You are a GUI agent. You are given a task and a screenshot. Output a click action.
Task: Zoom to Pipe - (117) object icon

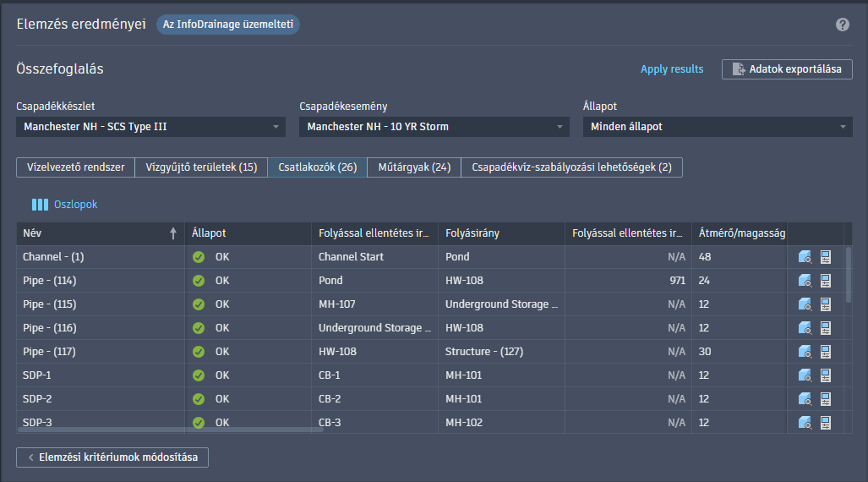[x=805, y=352]
